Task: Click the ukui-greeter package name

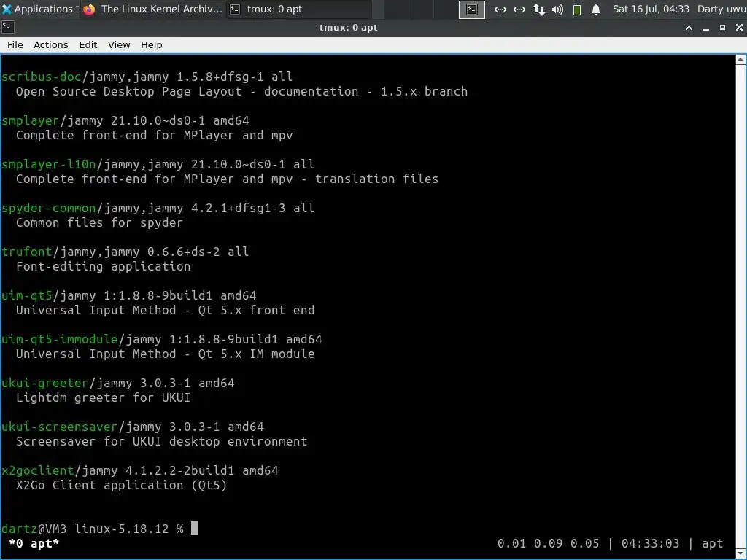Action: [x=44, y=384]
